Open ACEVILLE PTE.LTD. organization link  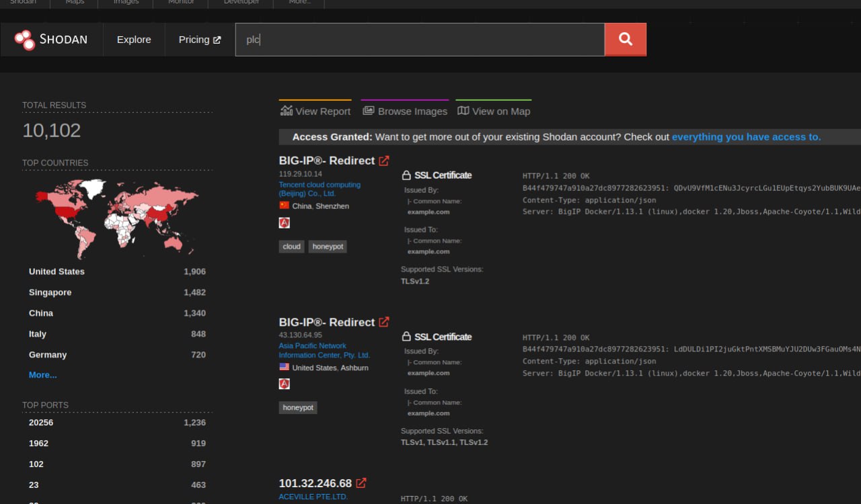coord(313,497)
